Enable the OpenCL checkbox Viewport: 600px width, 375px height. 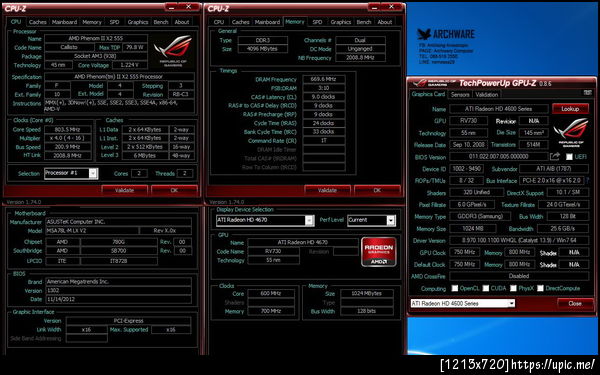[x=455, y=288]
